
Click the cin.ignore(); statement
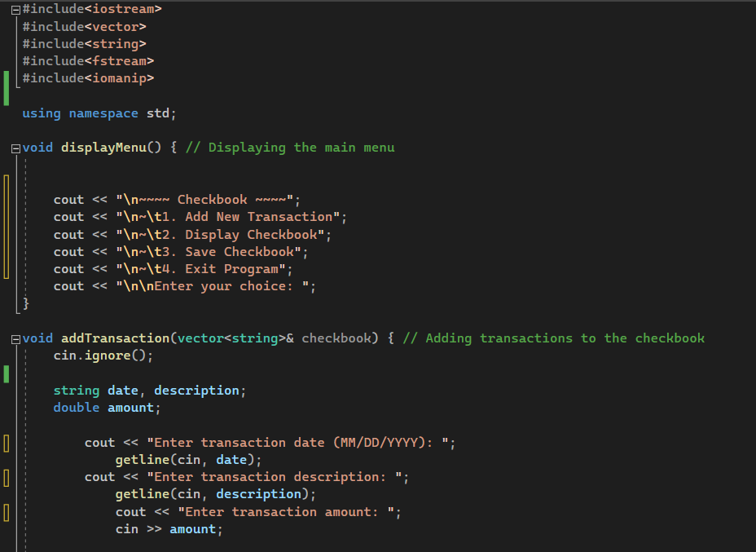click(x=103, y=355)
